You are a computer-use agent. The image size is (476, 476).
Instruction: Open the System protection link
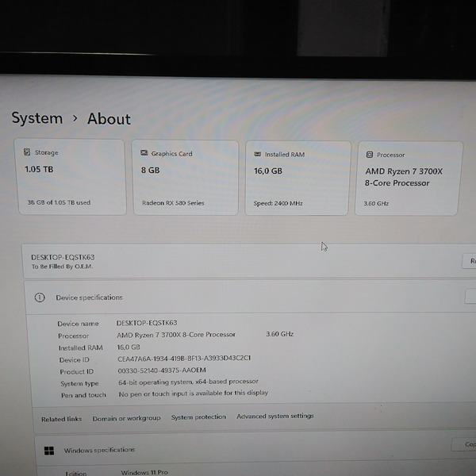click(198, 417)
